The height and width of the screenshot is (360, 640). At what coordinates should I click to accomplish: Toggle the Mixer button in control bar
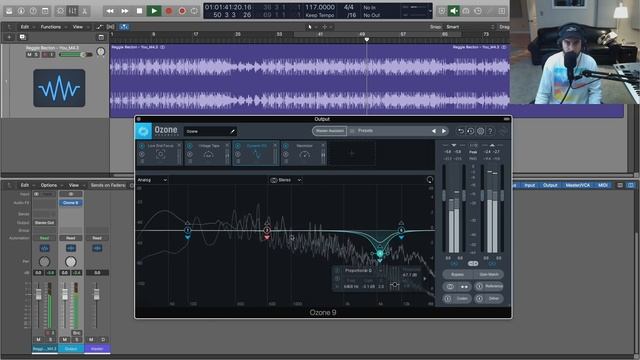click(72, 11)
